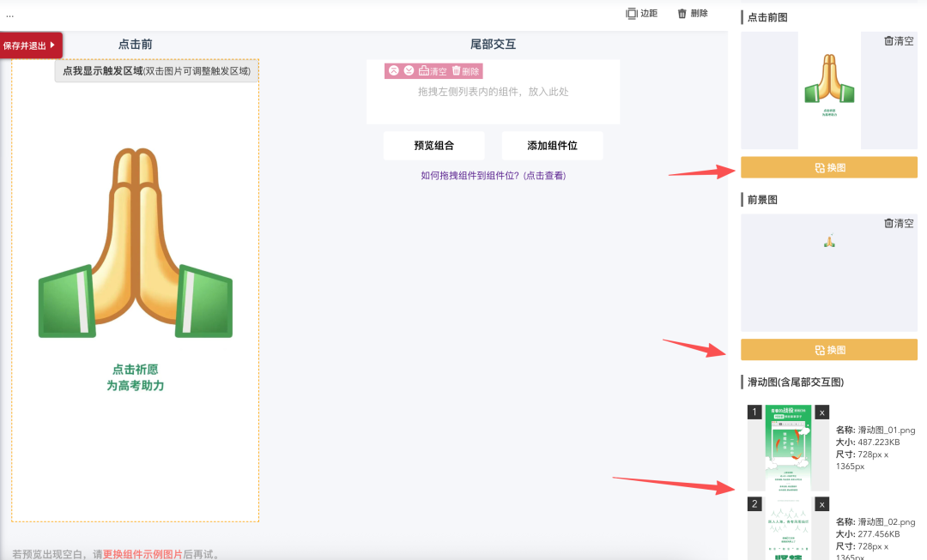Click 点我显示触发区域 button

click(x=157, y=71)
